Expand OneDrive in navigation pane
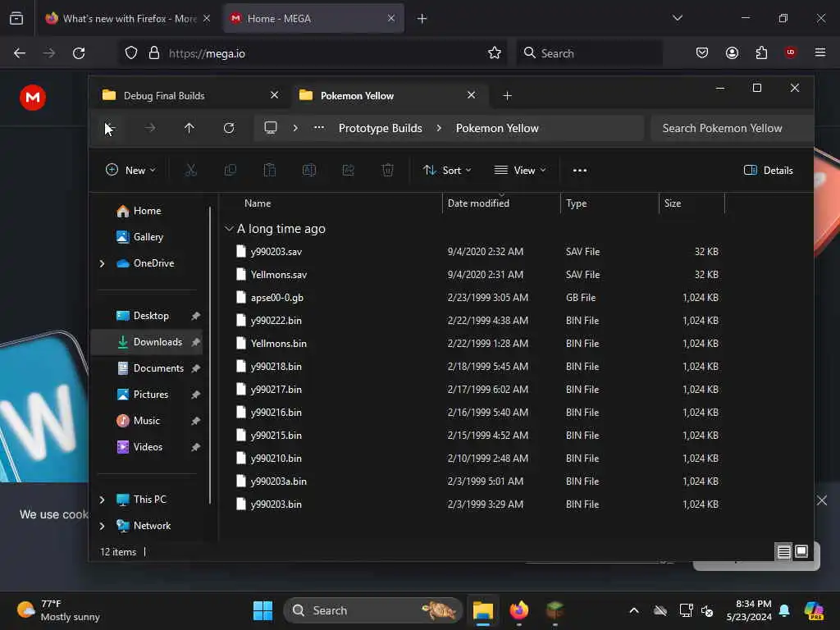Image resolution: width=840 pixels, height=630 pixels. [x=102, y=263]
